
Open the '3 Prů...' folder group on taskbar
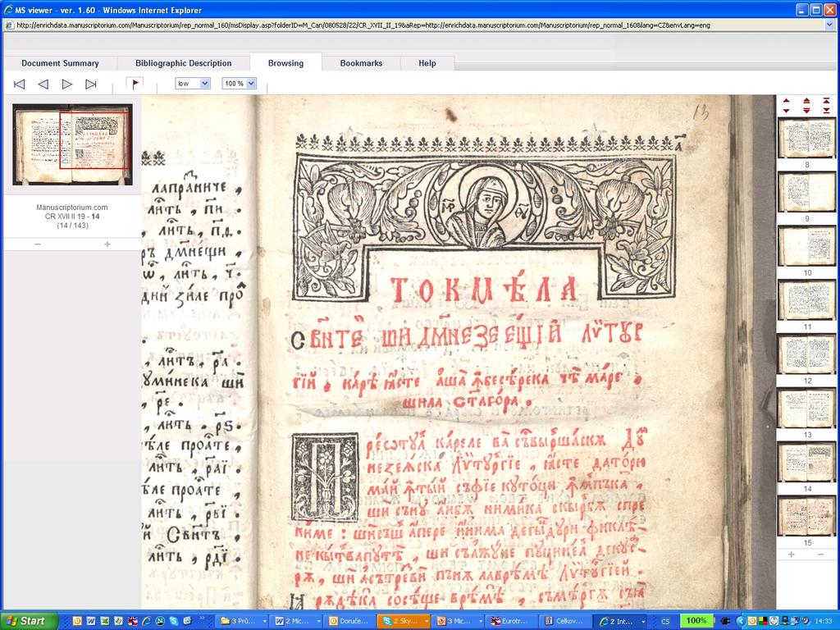coord(242,621)
